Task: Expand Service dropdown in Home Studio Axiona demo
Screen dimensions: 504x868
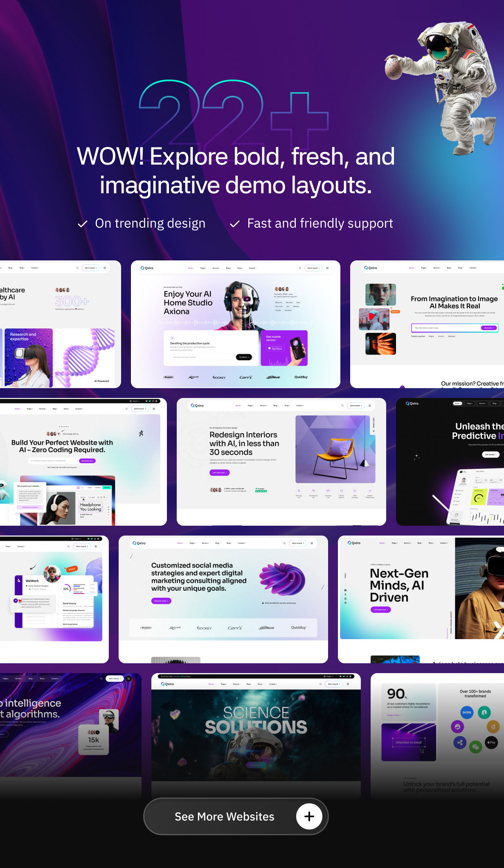Action: pyautogui.click(x=216, y=268)
